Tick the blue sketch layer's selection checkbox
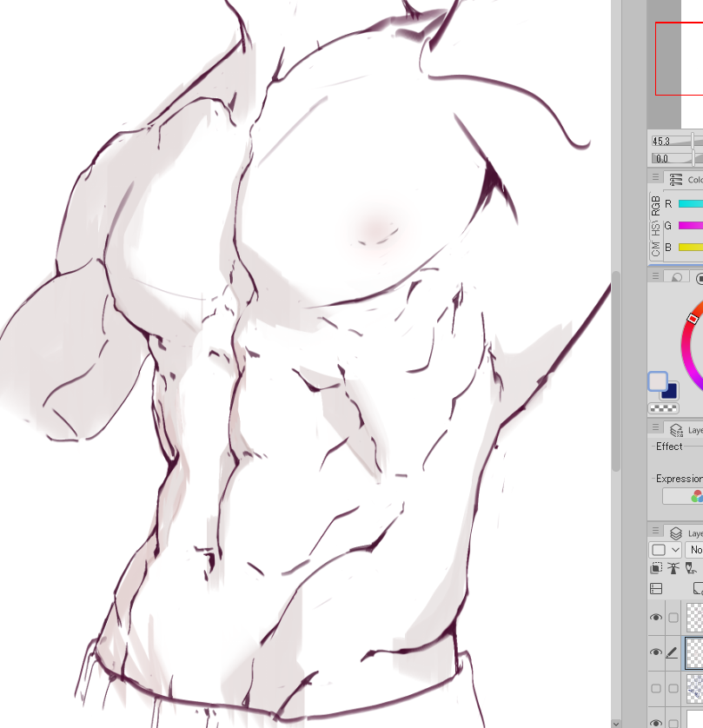Viewport: 703px width, 728px height. pyautogui.click(x=673, y=688)
